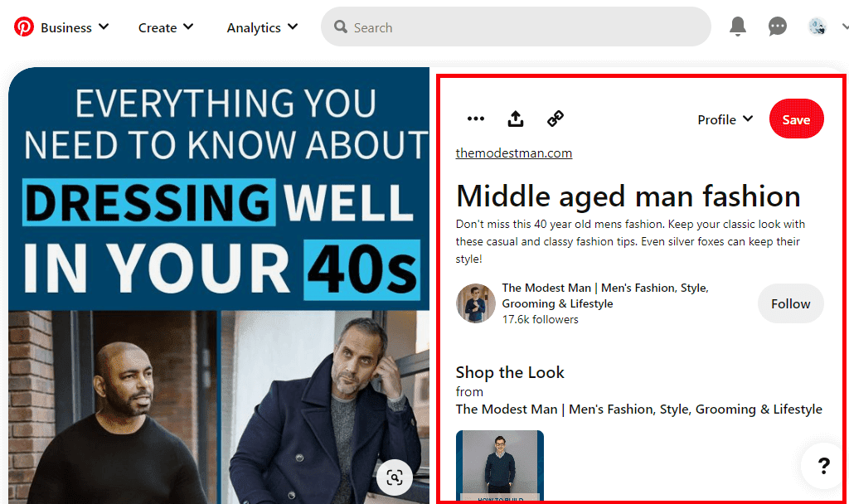Open the Shop the Look product thumbnail
The width and height of the screenshot is (849, 504).
coord(499,466)
